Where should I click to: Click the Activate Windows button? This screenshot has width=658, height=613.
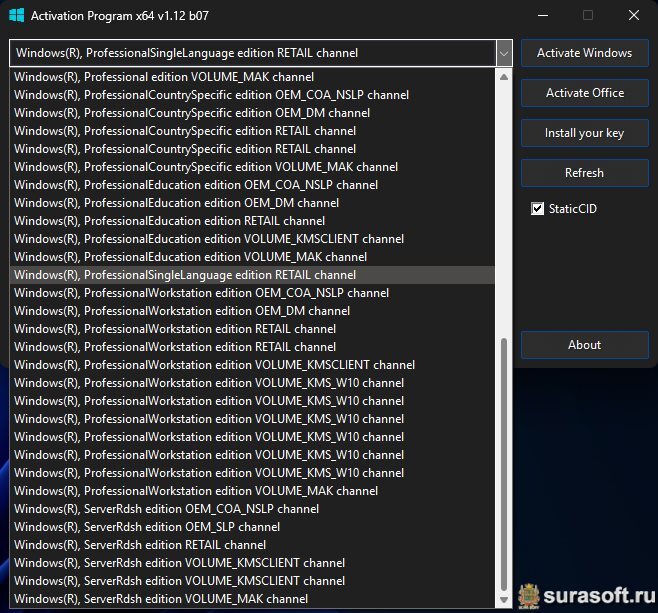pyautogui.click(x=585, y=53)
